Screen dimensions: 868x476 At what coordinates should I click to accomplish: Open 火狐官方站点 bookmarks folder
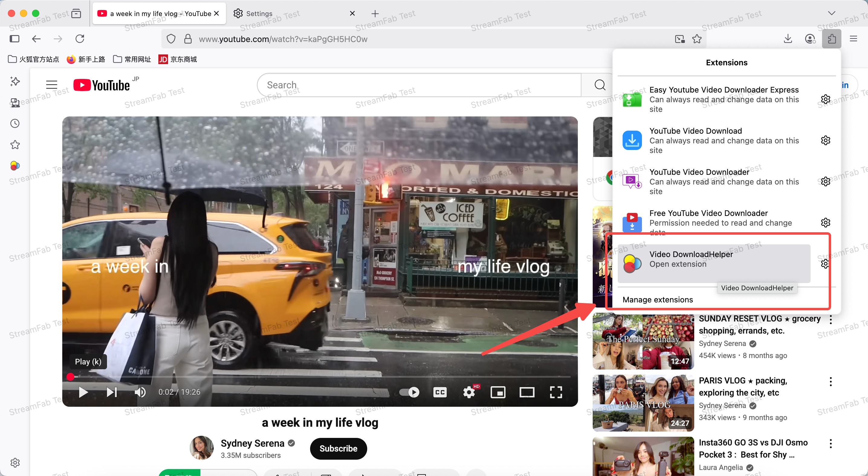33,59
